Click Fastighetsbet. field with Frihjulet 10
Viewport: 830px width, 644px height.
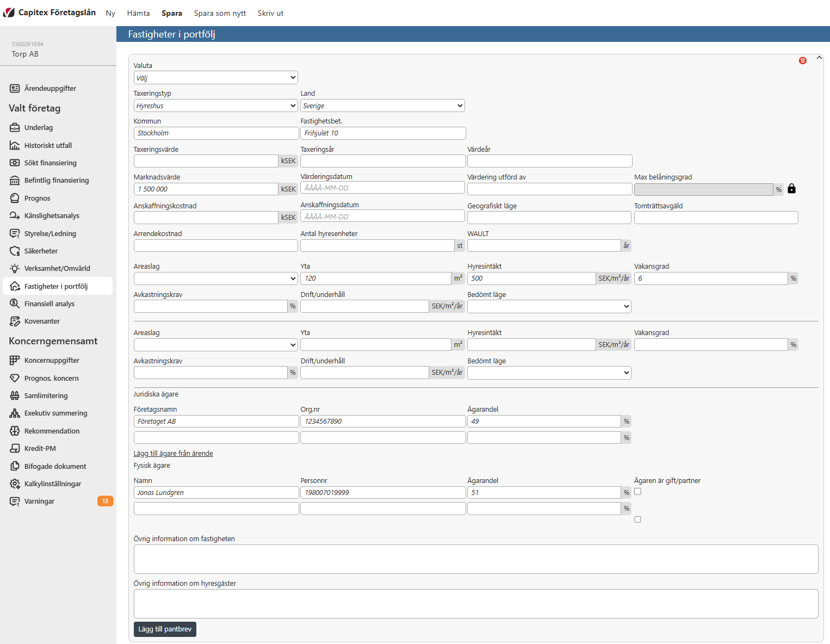383,133
